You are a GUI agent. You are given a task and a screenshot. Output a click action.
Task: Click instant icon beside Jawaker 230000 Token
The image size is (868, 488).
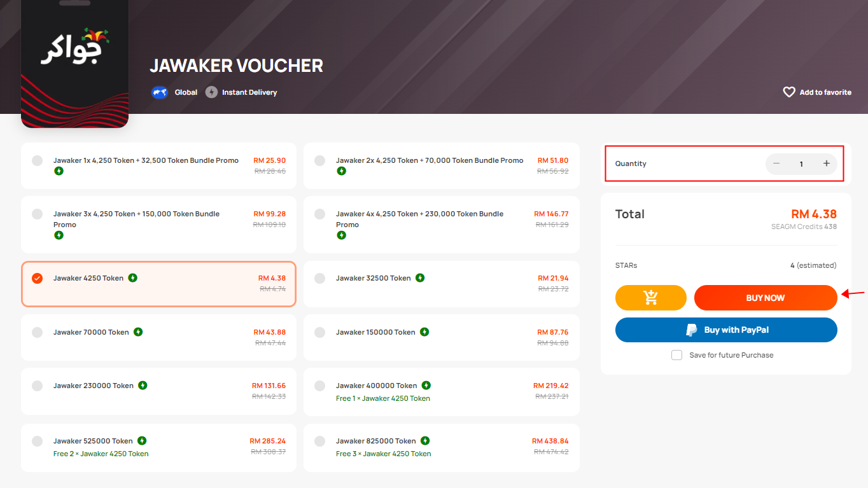(x=143, y=385)
